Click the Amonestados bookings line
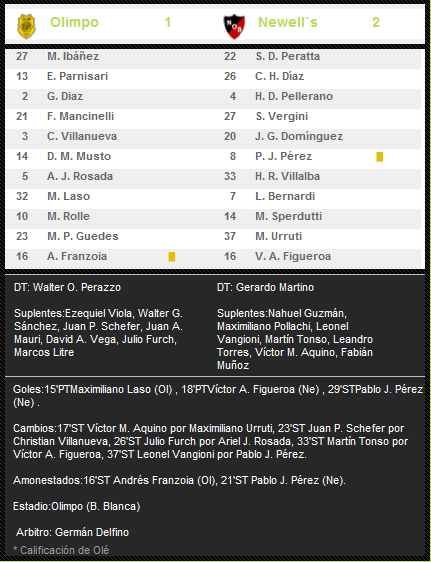Image resolution: width=431 pixels, height=562 pixels. tap(179, 480)
